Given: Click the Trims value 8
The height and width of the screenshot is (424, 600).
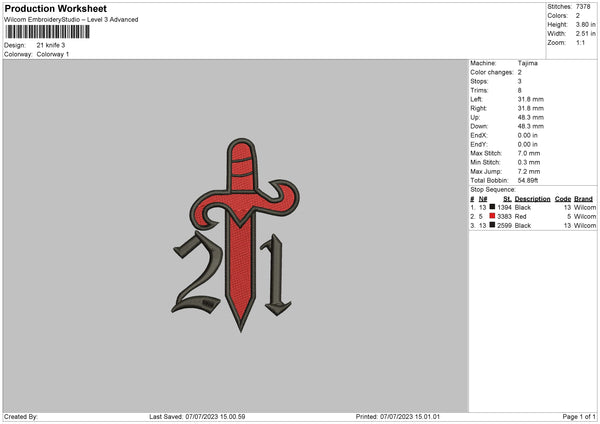Looking at the screenshot, I should coord(520,90).
